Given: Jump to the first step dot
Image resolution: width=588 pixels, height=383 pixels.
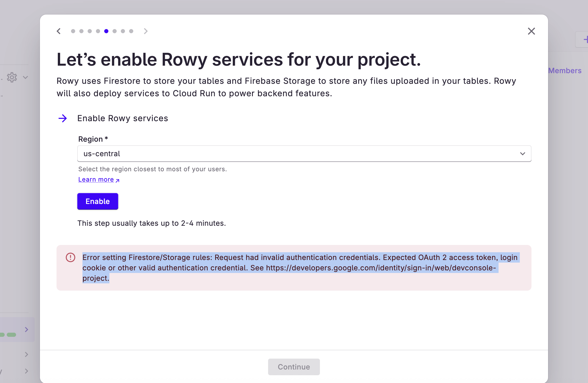Looking at the screenshot, I should (73, 31).
